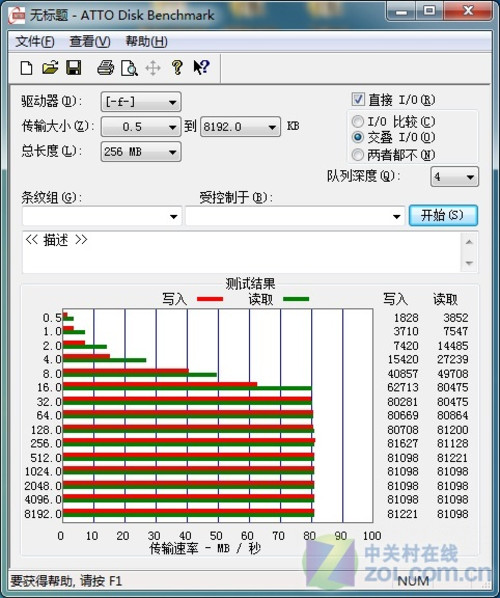Click the read value 49708
This screenshot has width=500, height=598.
click(x=452, y=373)
